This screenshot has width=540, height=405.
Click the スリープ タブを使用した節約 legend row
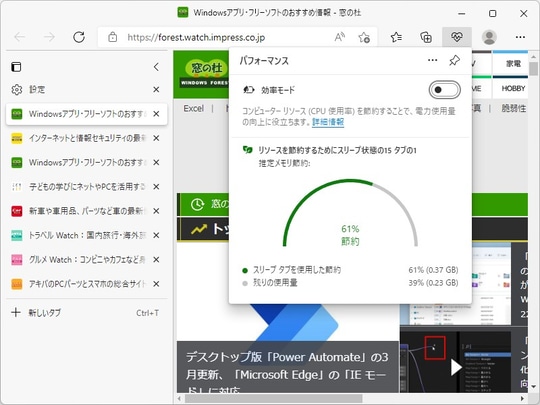pos(350,270)
